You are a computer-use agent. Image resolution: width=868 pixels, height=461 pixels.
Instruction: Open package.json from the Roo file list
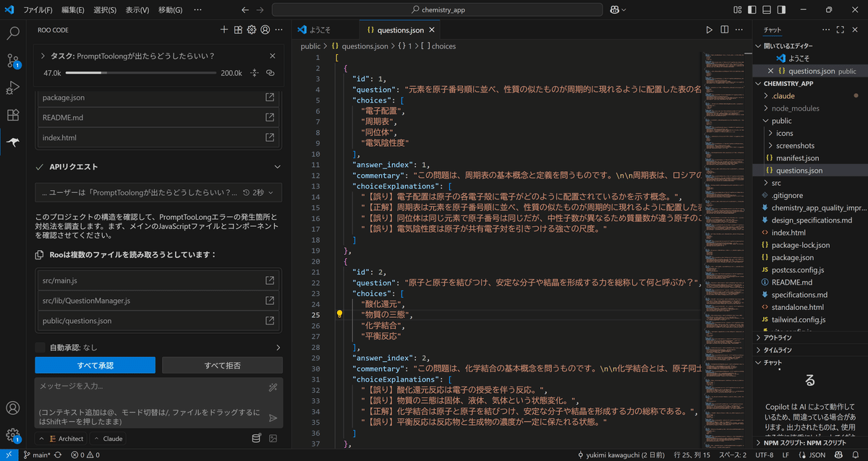[158, 98]
